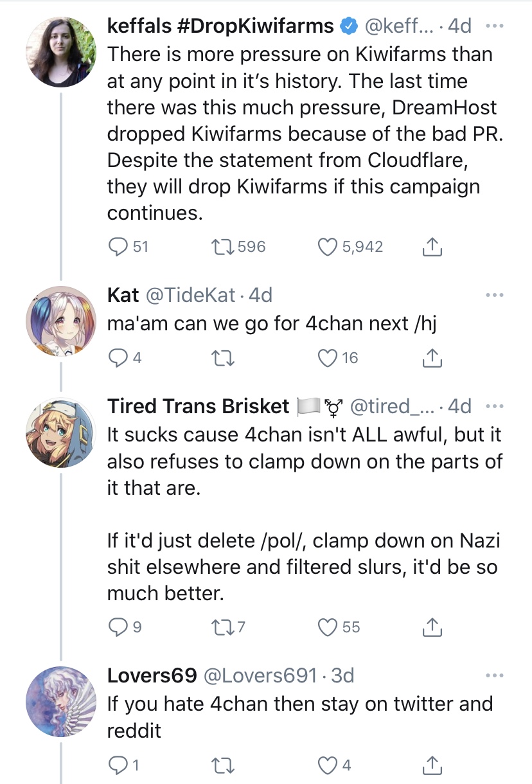Reply to Kat's 4chan tweet
Image resolution: width=532 pixels, height=784 pixels.
coord(118,358)
